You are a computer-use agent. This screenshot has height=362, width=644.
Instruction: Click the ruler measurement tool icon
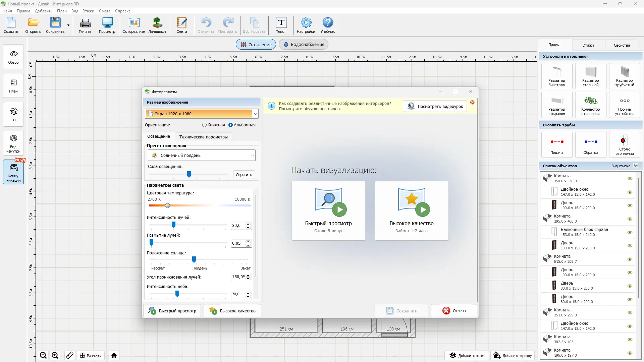tap(70, 355)
